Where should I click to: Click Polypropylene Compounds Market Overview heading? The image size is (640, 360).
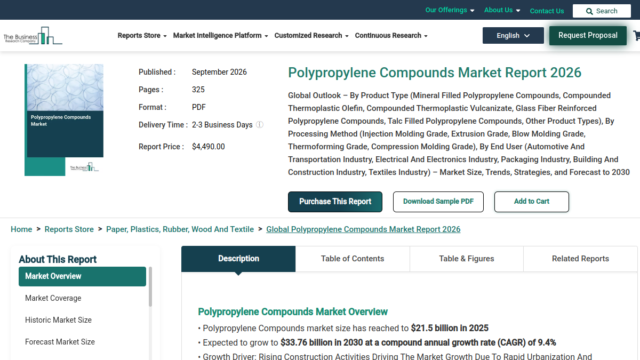(x=293, y=312)
